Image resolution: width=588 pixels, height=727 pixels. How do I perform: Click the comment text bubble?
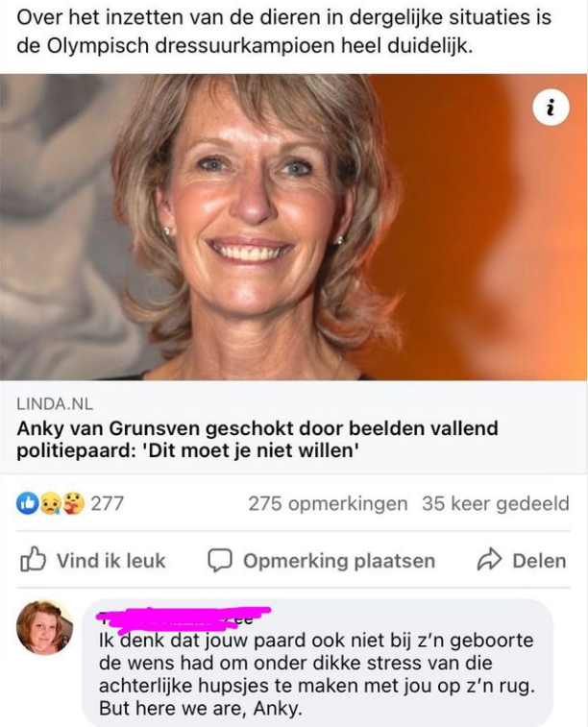(x=318, y=663)
